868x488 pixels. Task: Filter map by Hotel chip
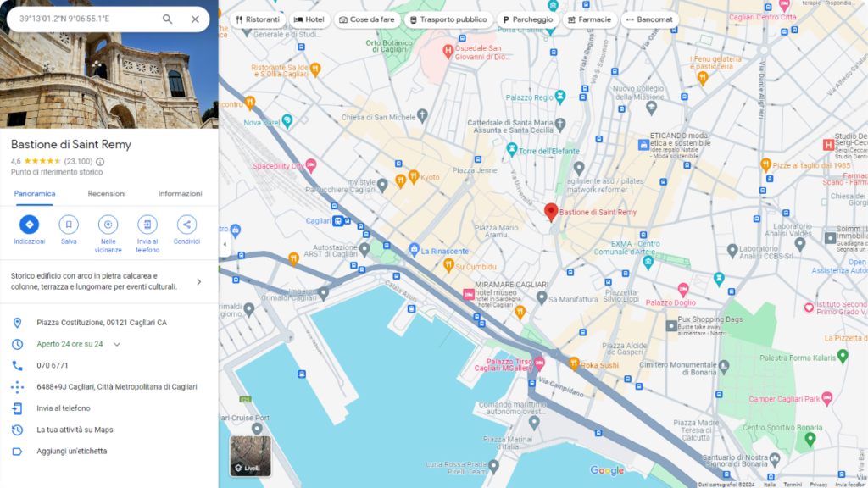coord(309,19)
